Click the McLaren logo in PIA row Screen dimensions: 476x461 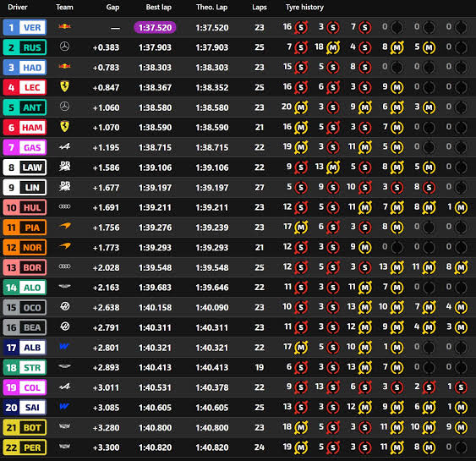64,226
